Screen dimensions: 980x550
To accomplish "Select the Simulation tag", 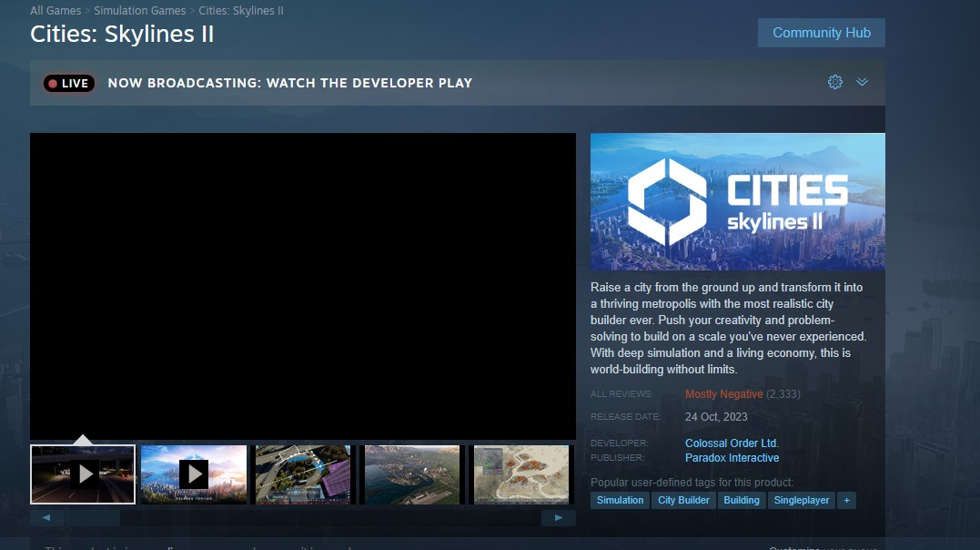I will pos(620,501).
